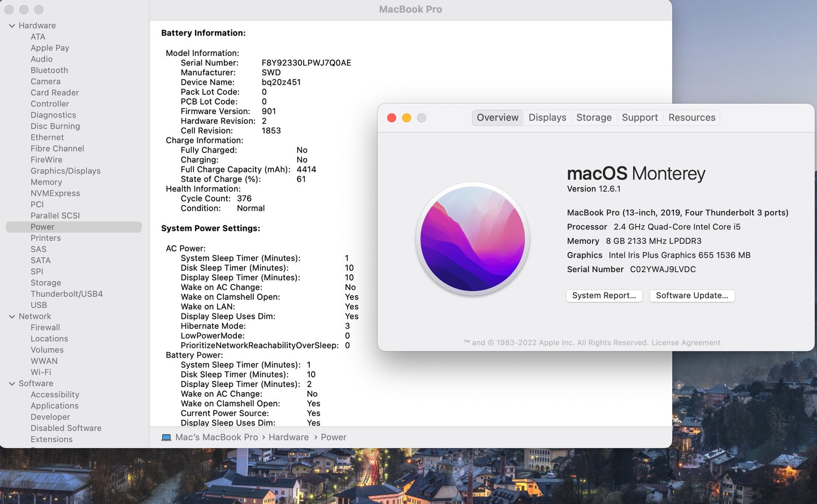Go to the Resources tab

[691, 118]
